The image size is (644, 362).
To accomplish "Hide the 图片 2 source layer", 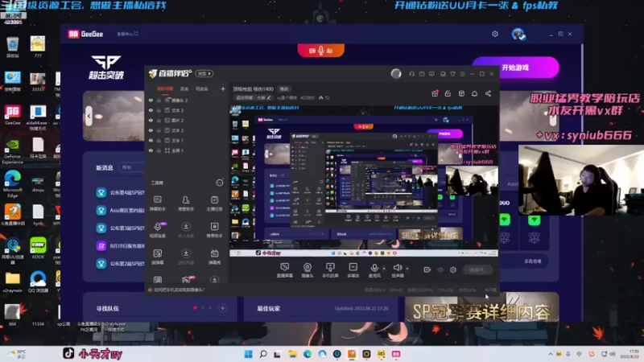I will point(151,120).
